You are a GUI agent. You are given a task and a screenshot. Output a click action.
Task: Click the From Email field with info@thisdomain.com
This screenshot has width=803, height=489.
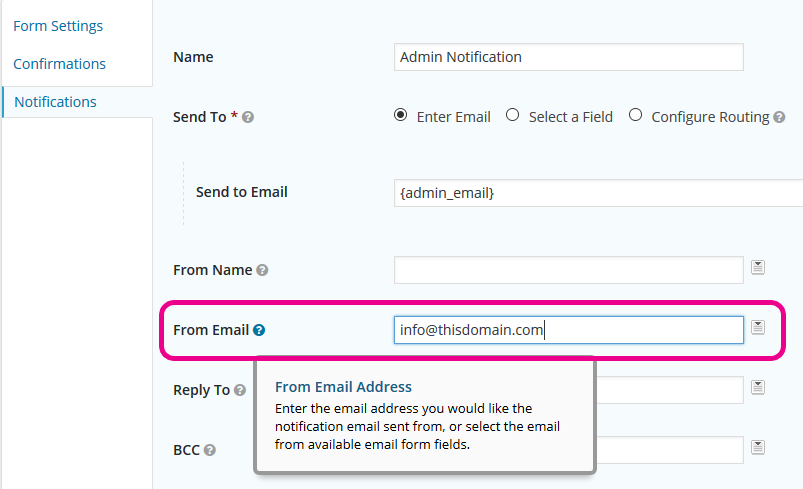click(568, 330)
